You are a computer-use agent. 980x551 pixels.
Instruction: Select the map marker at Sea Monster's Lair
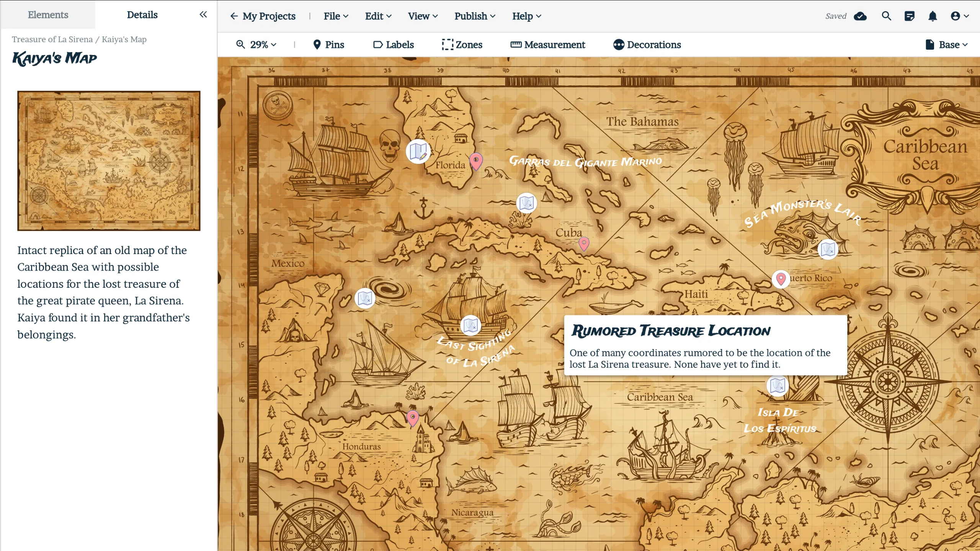(828, 249)
